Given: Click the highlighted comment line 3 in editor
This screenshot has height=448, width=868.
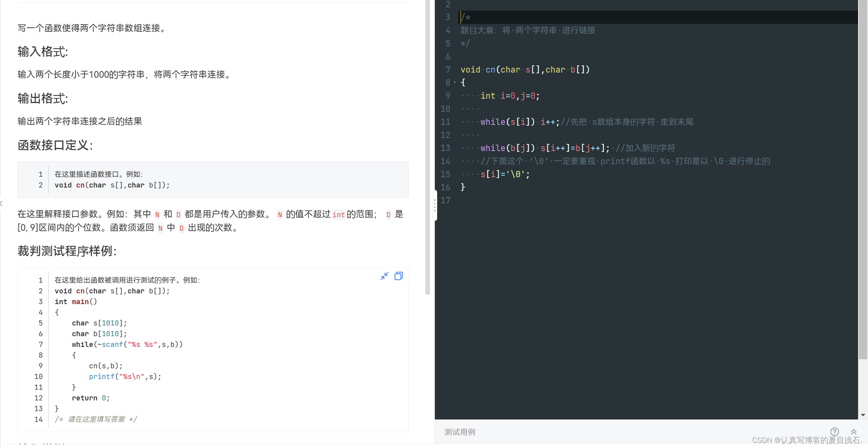Looking at the screenshot, I should pos(466,17).
